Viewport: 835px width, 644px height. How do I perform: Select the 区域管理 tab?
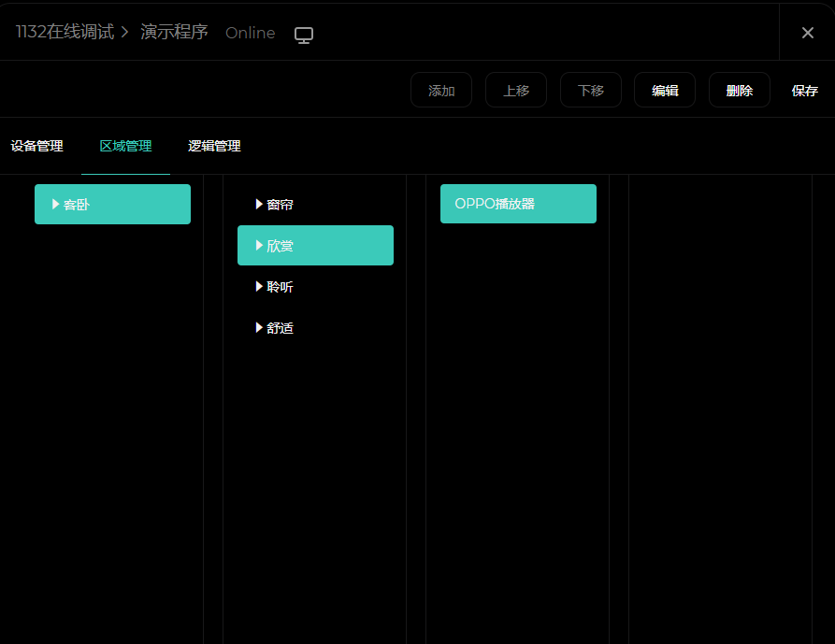(x=125, y=146)
